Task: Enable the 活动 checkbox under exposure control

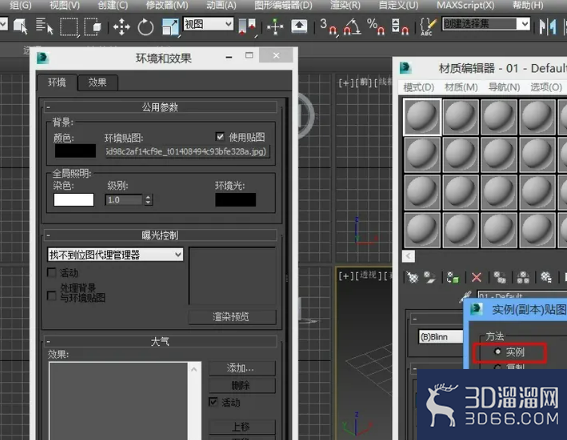Action: [52, 272]
